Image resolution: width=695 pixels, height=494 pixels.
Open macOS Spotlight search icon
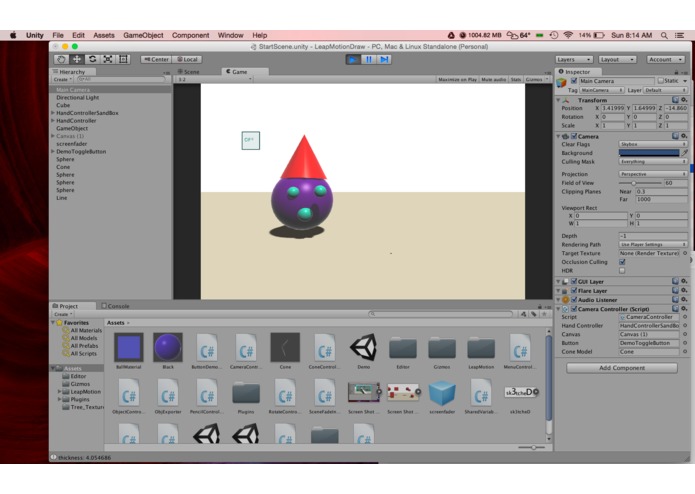[664, 35]
